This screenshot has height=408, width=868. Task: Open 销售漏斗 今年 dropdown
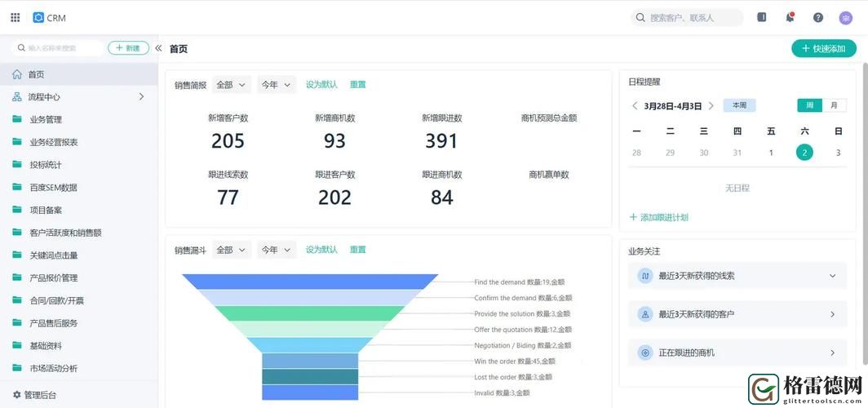pos(277,250)
